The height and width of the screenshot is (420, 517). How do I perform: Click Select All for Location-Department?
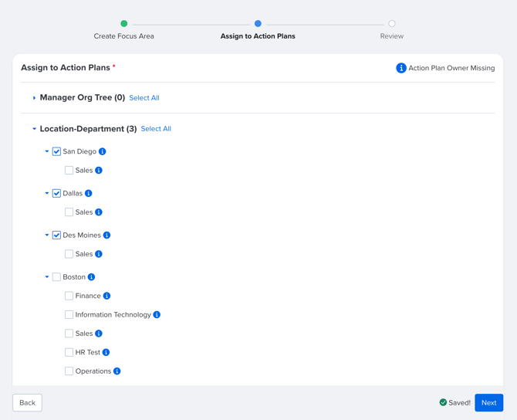point(156,129)
